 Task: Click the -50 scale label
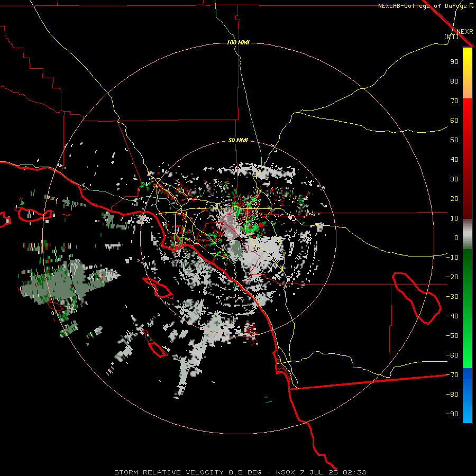tap(452, 335)
